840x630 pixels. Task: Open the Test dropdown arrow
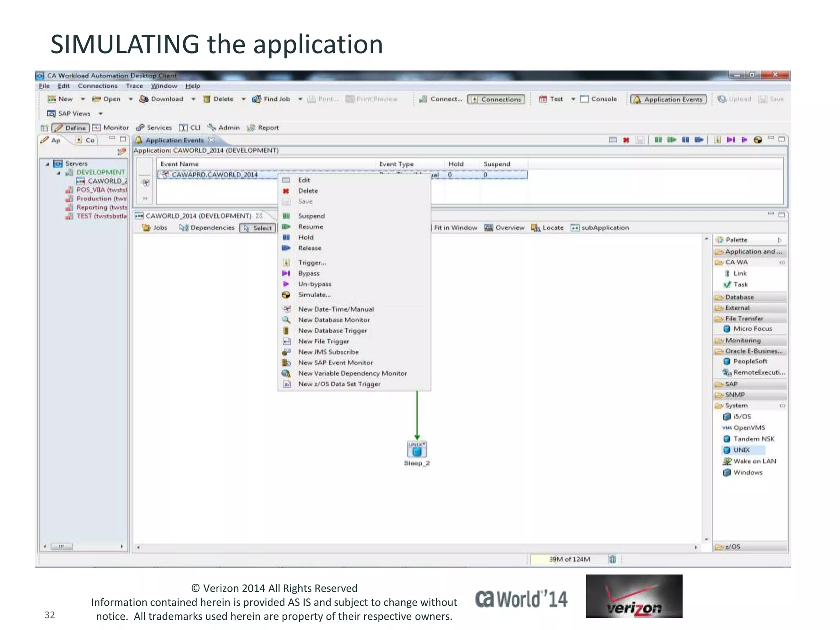click(573, 99)
